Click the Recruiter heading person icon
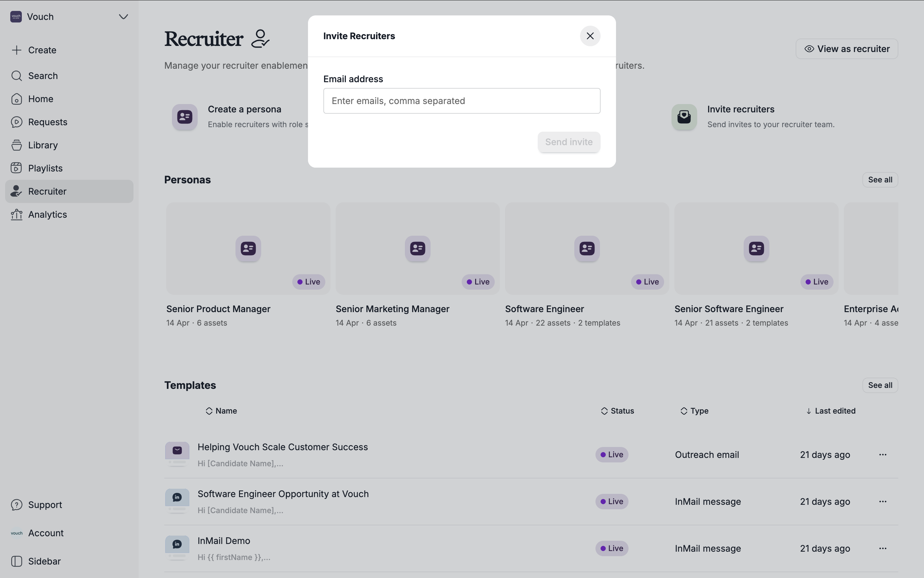Viewport: 924px width, 578px height. coord(260,39)
